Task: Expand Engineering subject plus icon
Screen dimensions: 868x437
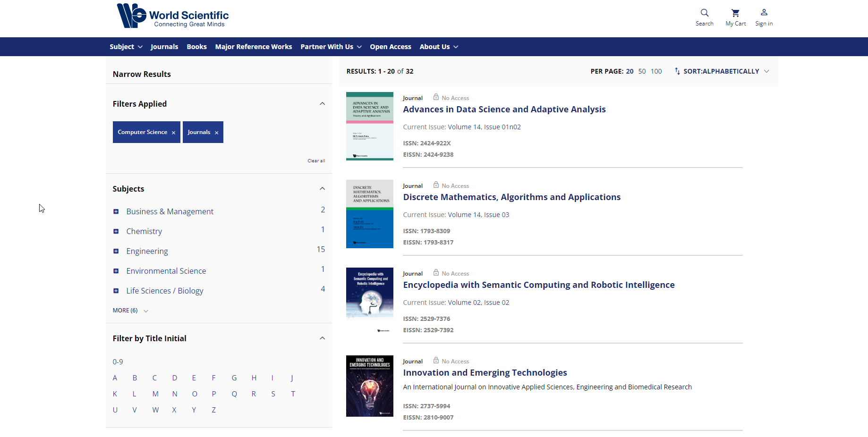Action: click(116, 251)
